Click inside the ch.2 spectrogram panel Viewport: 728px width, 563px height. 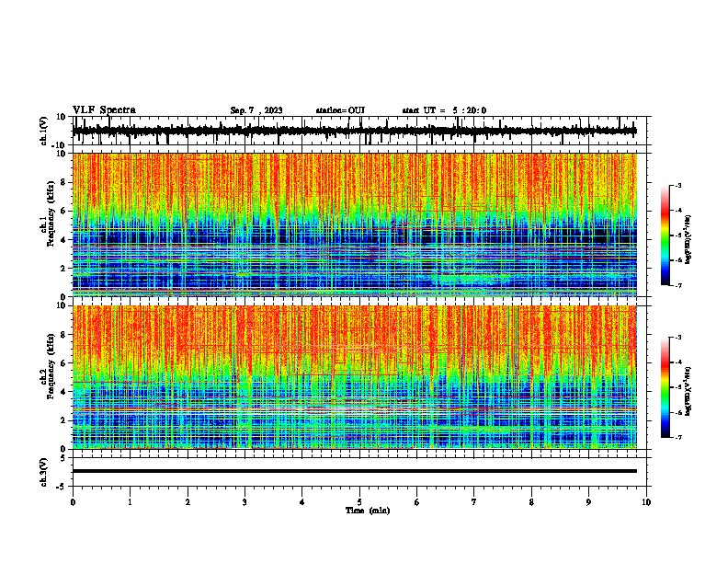(x=355, y=377)
